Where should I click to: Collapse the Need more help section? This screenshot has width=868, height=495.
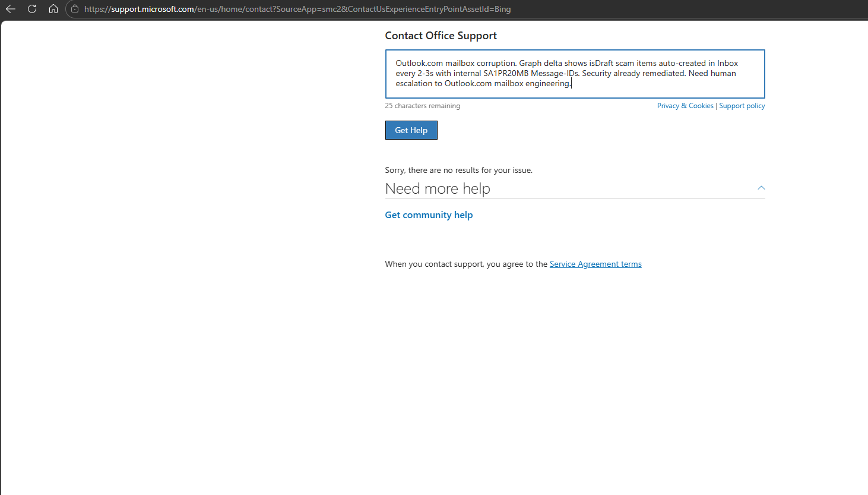[761, 188]
